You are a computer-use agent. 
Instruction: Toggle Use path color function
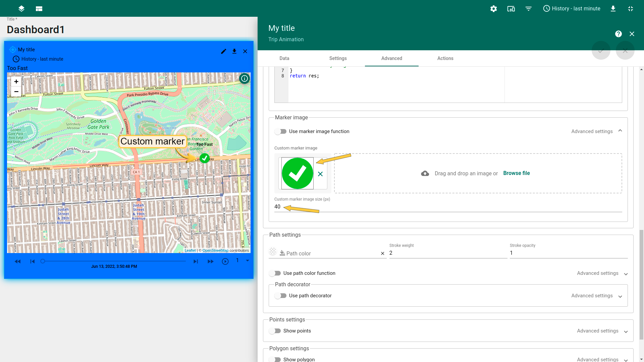275,273
